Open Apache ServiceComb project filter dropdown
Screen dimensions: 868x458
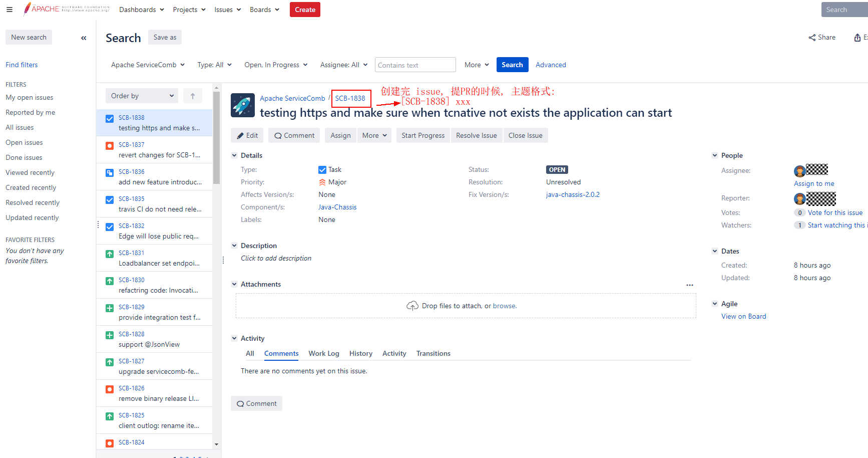pyautogui.click(x=148, y=65)
